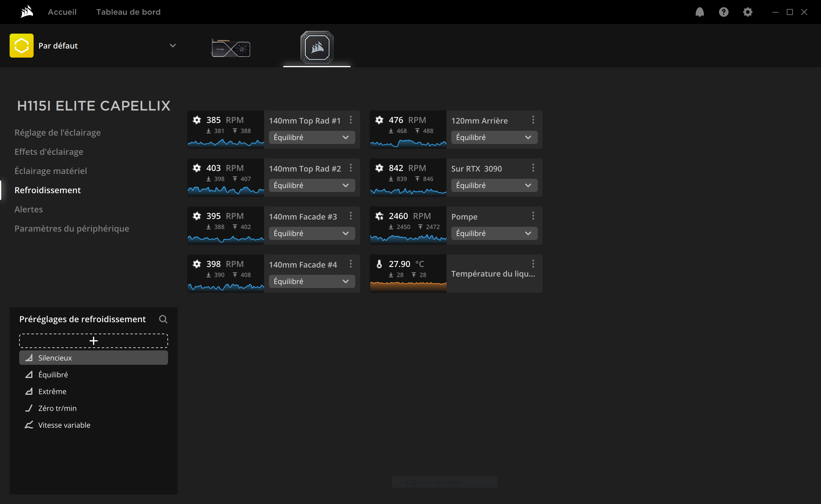Open three-dot menu for Pompe
The width and height of the screenshot is (821, 504).
pyautogui.click(x=533, y=216)
